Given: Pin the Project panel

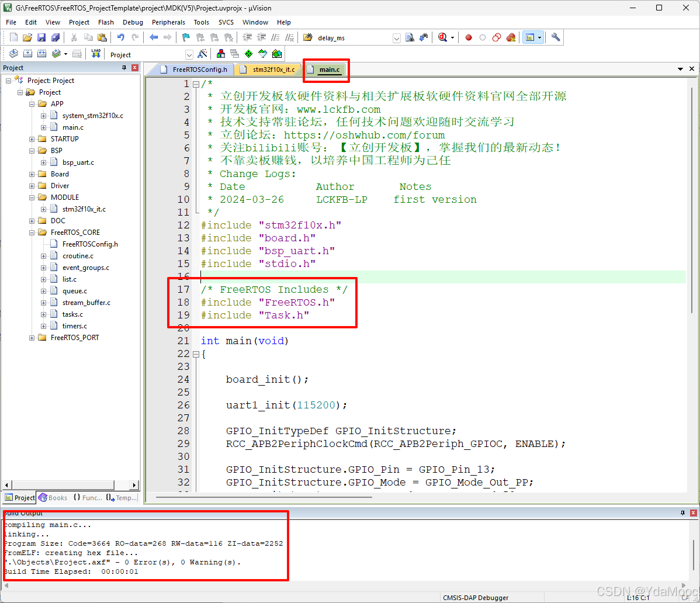Looking at the screenshot, I should tap(124, 68).
